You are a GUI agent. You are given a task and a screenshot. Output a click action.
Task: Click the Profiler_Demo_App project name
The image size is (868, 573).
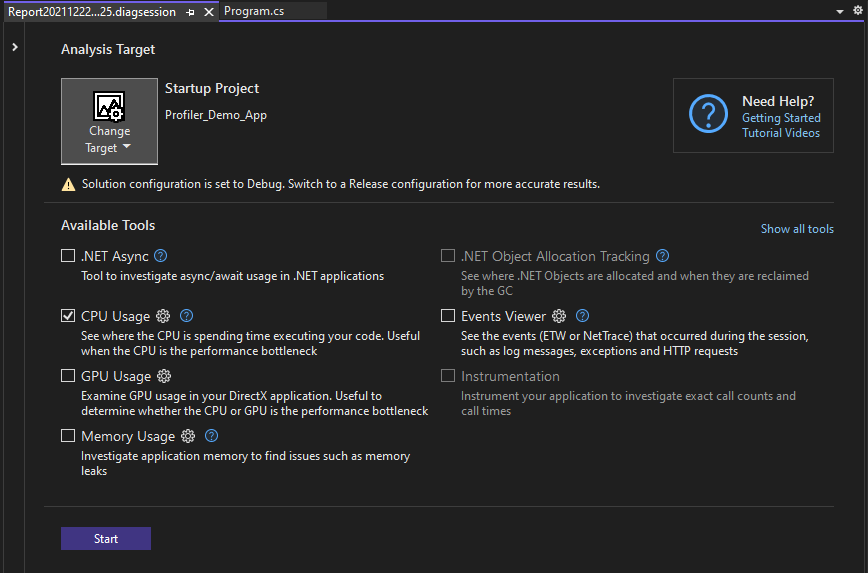pyautogui.click(x=216, y=115)
